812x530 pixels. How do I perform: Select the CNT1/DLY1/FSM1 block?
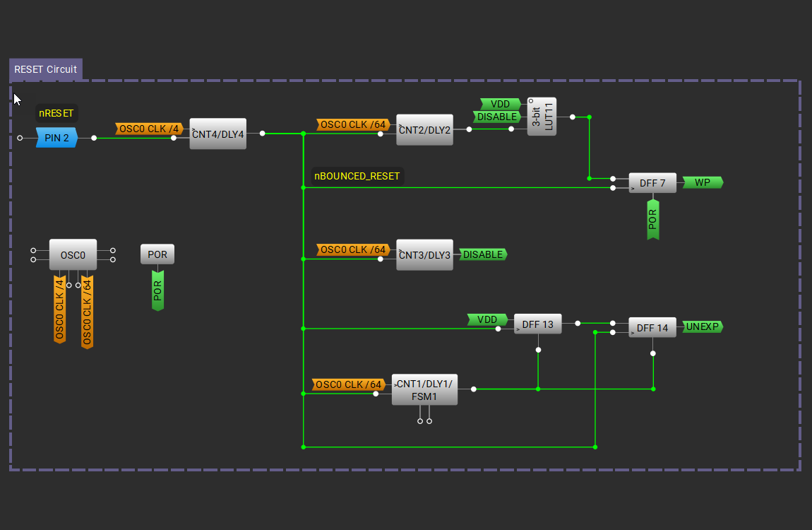[x=424, y=390]
